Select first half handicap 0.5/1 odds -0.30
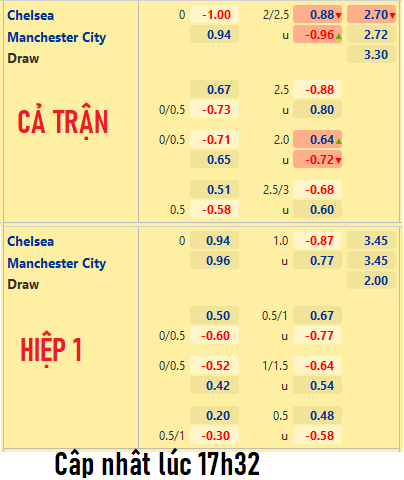The width and height of the screenshot is (404, 480). click(x=214, y=435)
